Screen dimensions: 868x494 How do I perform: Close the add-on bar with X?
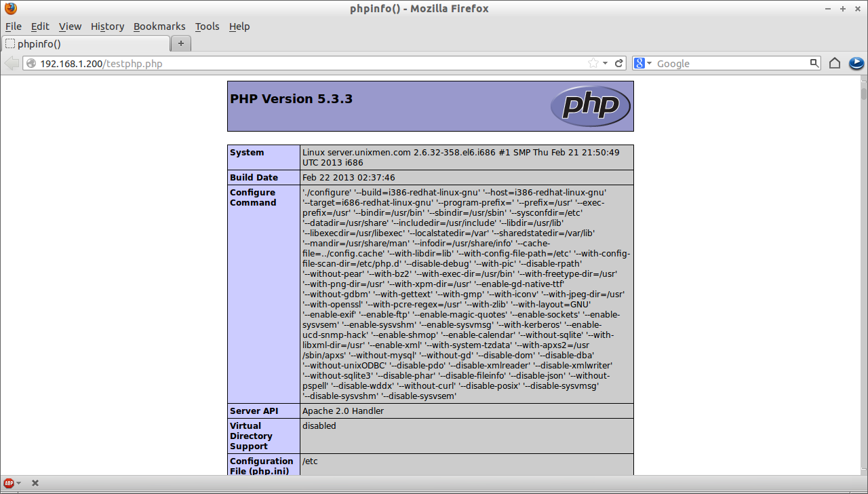[x=35, y=483]
